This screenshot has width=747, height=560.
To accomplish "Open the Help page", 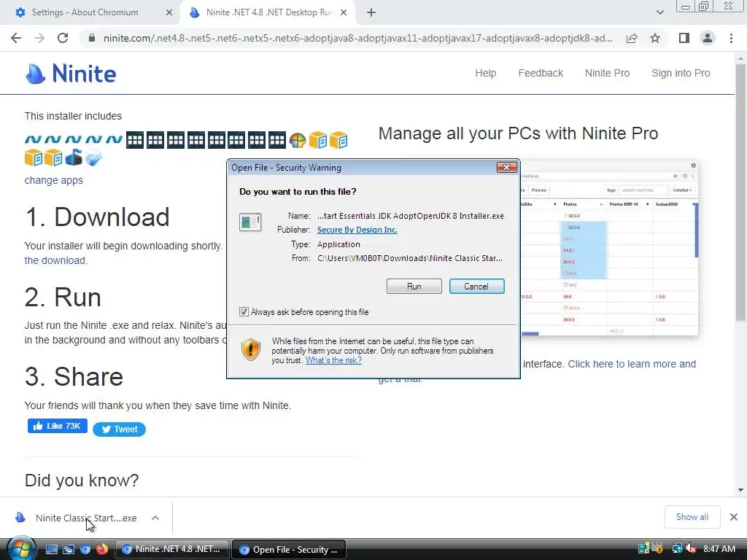I will coord(485,73).
